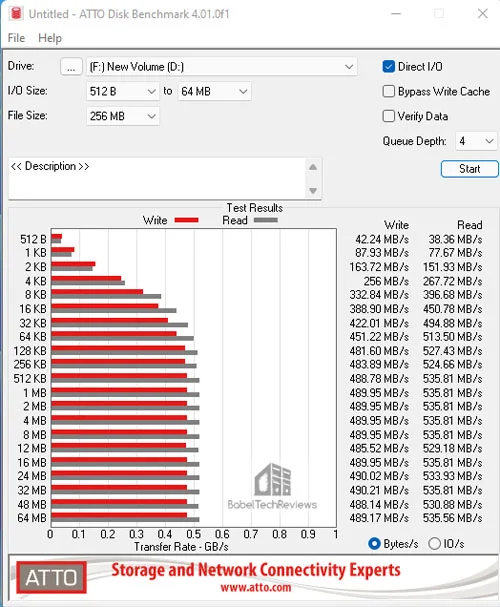Expand the Drive selection dropdown
Screen dimensions: 500x607
[221, 67]
